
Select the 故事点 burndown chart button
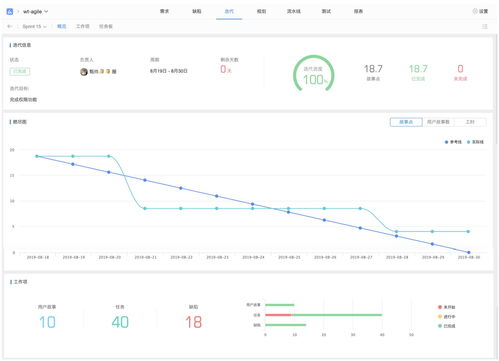[x=406, y=122]
